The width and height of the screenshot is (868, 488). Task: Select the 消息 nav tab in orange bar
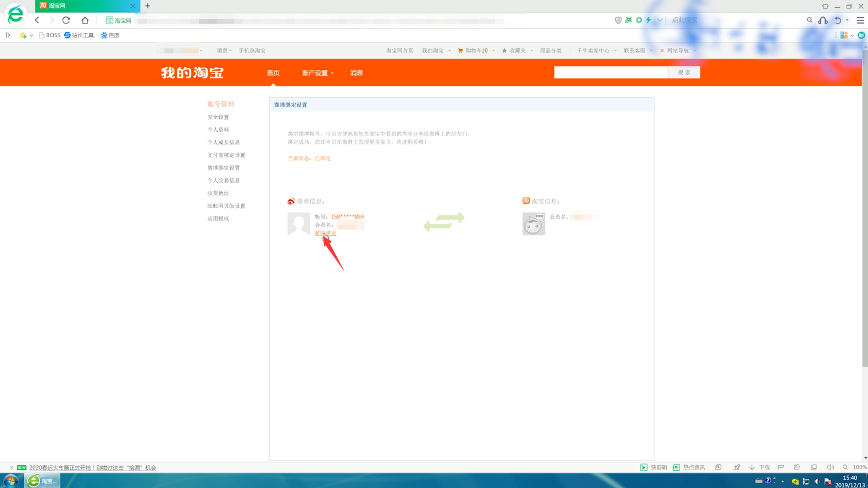pos(357,73)
